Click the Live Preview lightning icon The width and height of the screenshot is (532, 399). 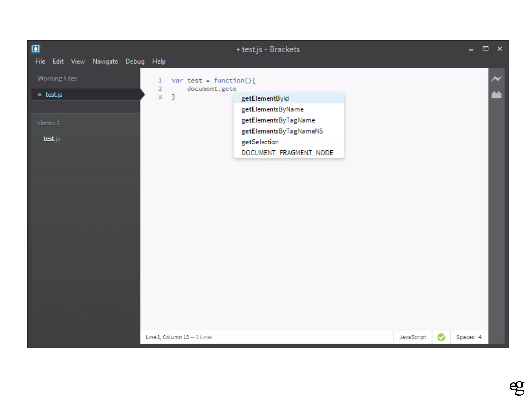click(x=496, y=78)
